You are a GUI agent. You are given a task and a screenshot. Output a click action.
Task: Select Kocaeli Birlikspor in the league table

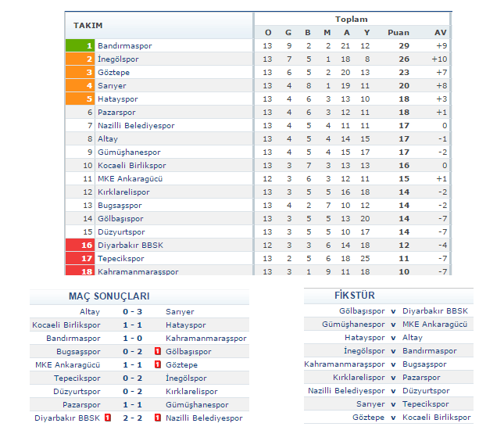pyautogui.click(x=131, y=165)
